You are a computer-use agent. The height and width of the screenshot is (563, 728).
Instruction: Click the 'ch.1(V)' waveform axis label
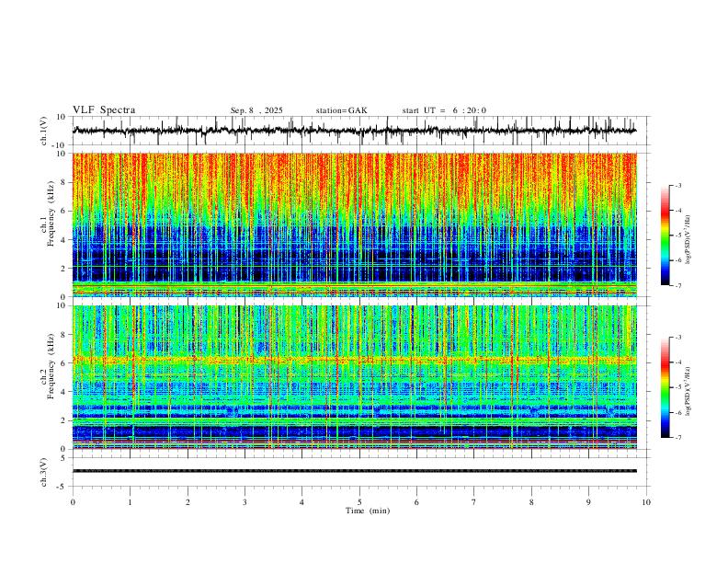(44, 131)
